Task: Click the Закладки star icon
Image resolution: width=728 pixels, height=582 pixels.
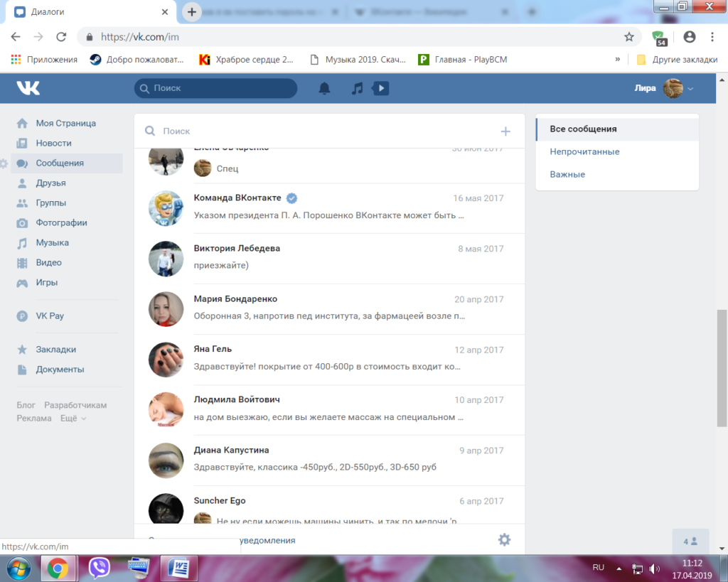Action: point(22,350)
